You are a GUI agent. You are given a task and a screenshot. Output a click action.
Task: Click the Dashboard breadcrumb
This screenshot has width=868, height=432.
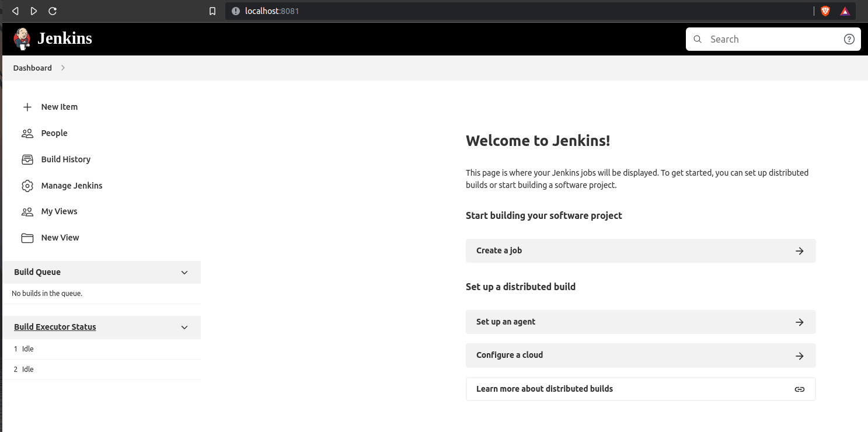click(33, 68)
